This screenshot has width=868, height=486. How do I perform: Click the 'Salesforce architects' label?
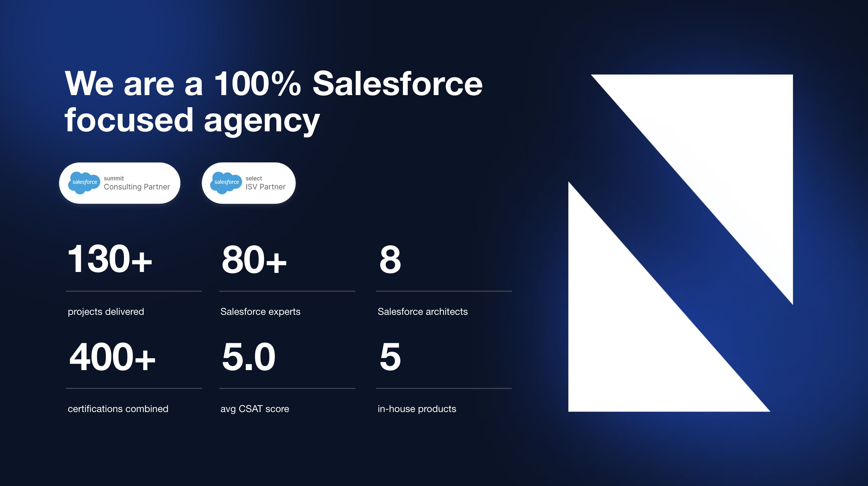tap(423, 312)
